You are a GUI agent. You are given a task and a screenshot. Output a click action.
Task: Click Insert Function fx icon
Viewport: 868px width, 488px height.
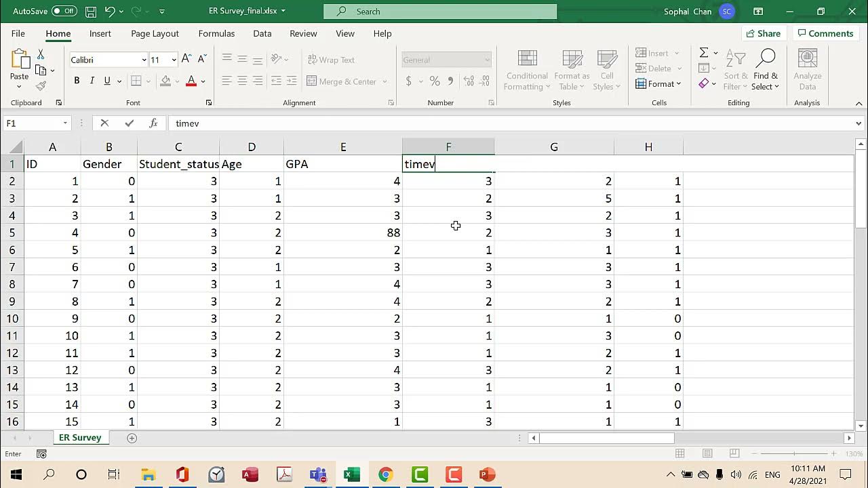154,123
